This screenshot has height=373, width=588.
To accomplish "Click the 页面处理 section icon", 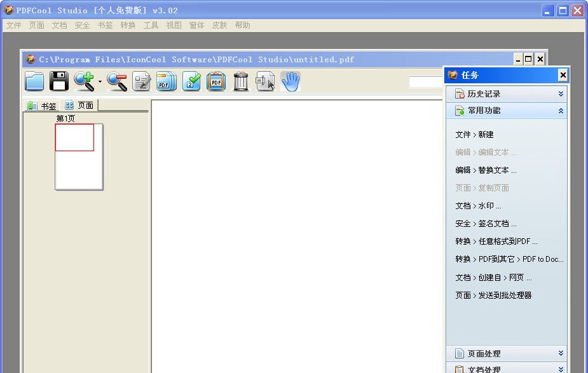I will (460, 353).
